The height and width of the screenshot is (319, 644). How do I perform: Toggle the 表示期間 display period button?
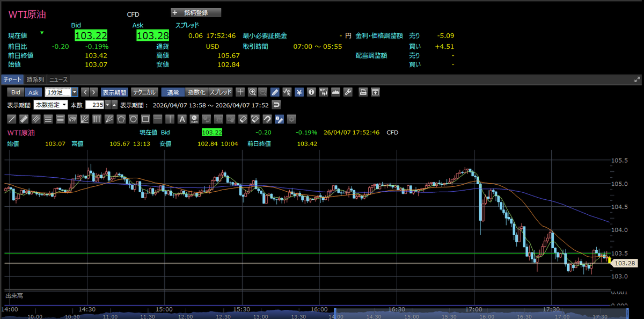point(114,92)
